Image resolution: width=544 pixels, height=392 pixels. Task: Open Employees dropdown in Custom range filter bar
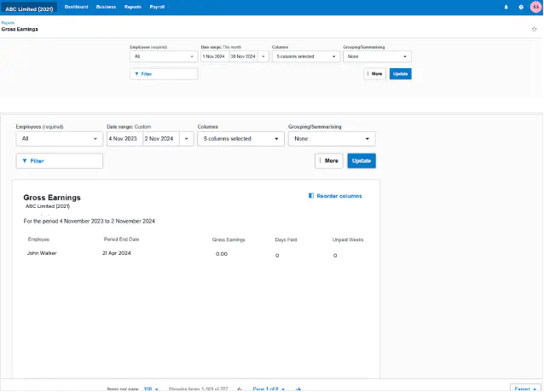point(60,139)
